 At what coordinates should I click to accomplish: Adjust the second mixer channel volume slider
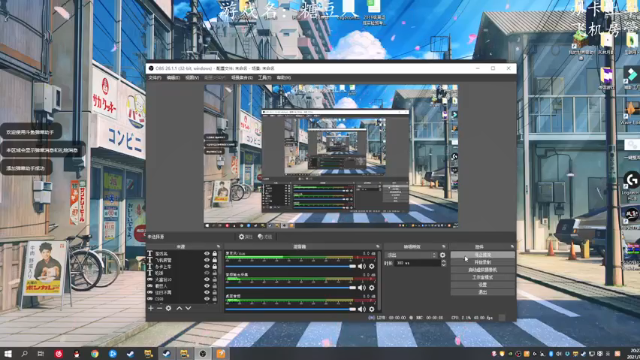click(291, 288)
